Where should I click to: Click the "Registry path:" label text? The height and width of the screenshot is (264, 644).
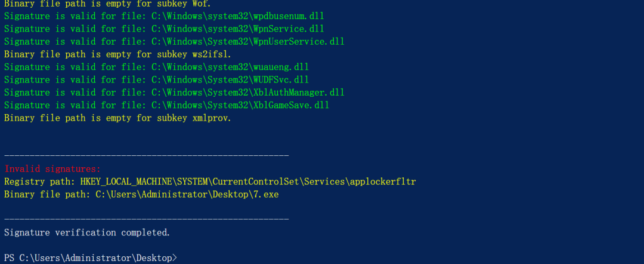pos(39,182)
